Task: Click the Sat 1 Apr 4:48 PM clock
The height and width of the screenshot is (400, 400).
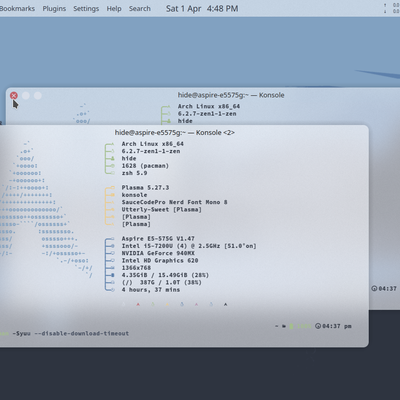Action: point(202,9)
